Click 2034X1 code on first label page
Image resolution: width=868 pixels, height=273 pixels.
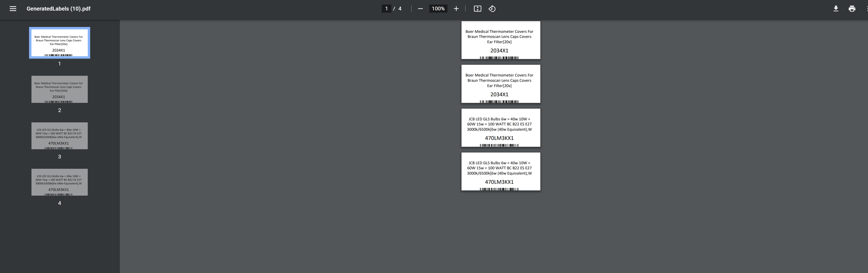point(499,51)
